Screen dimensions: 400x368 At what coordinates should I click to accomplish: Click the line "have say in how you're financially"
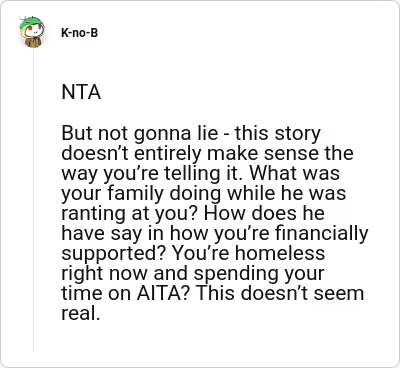click(x=215, y=234)
